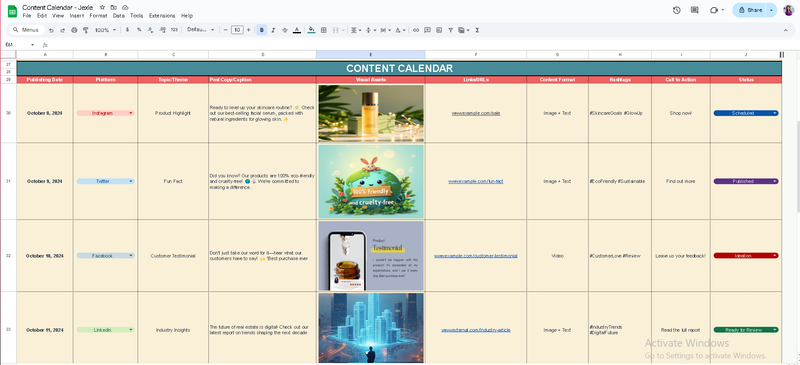Decrease decimal places

[151, 30]
